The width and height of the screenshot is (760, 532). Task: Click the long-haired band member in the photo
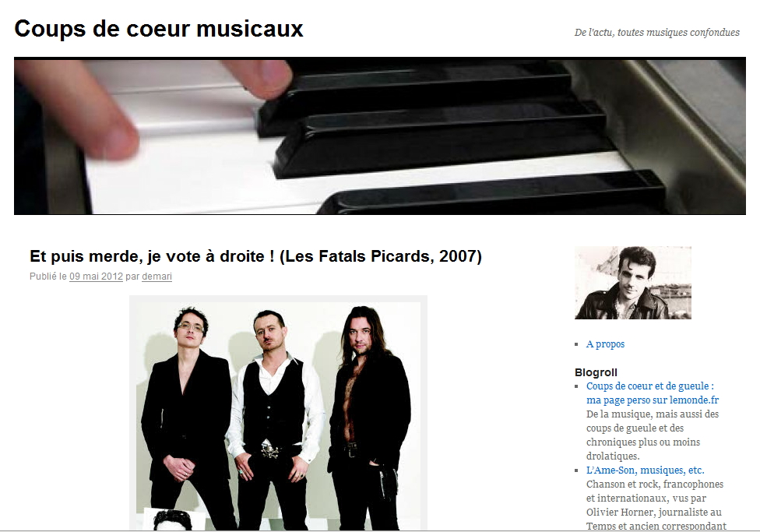[367, 417]
